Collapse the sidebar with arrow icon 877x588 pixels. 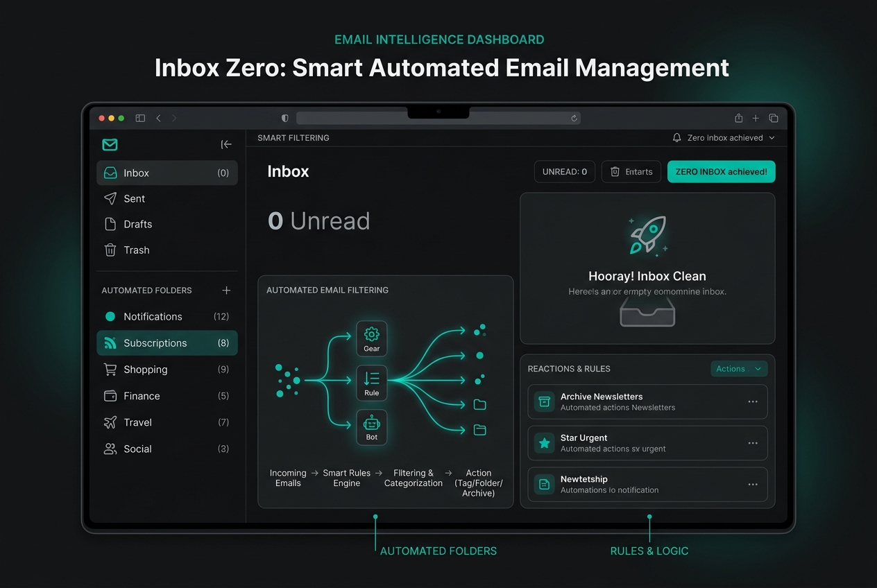pyautogui.click(x=226, y=144)
